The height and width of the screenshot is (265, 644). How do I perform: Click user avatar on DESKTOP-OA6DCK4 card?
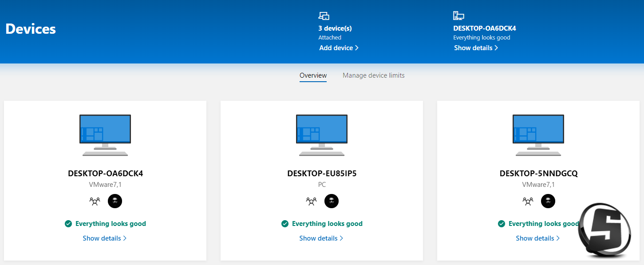(115, 201)
